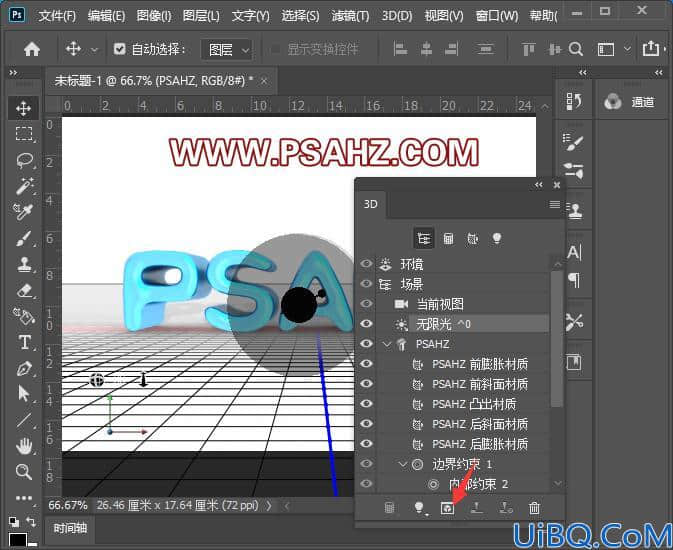The width and height of the screenshot is (673, 550).
Task: Expand the toolbox with double arrows
Action: click(13, 73)
